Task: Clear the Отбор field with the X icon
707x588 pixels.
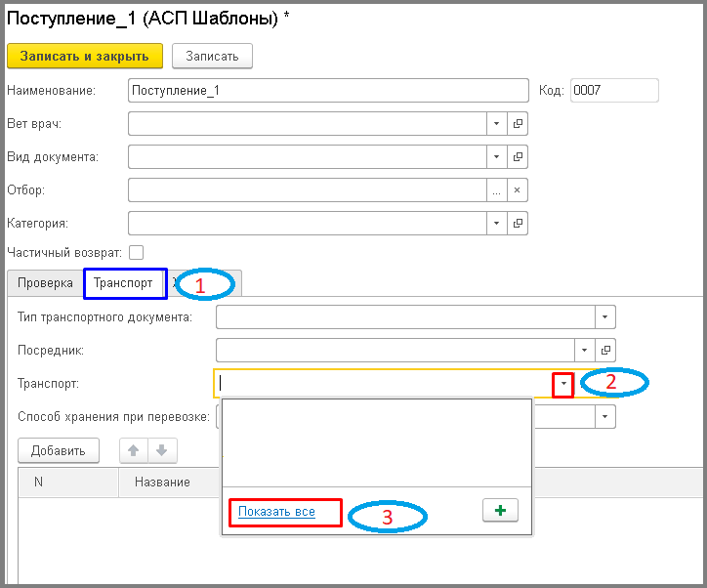Action: (x=518, y=190)
